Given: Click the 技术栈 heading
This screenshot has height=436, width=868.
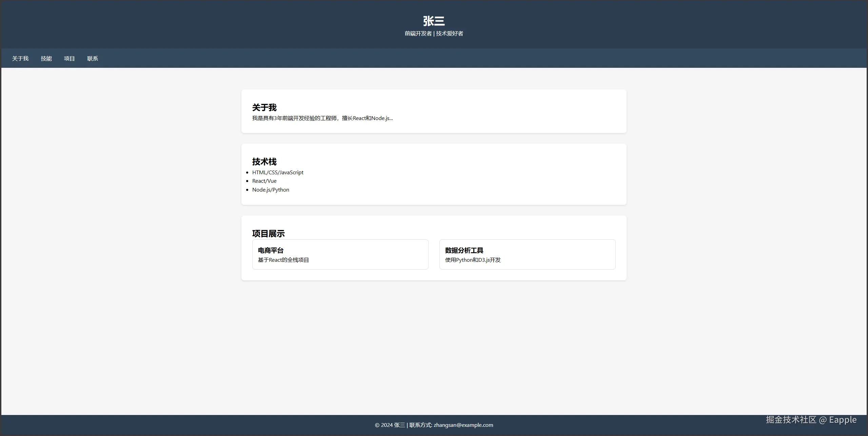Looking at the screenshot, I should tap(264, 162).
